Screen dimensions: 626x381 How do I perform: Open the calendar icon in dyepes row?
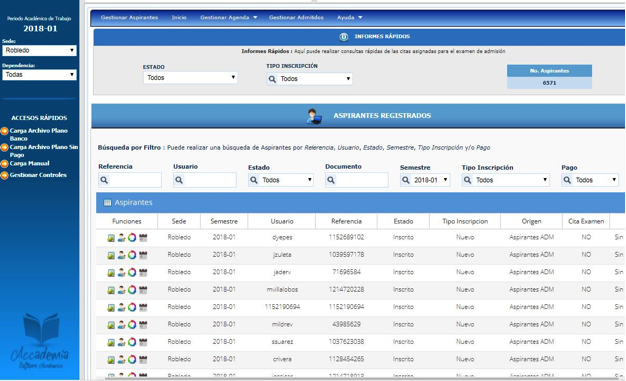point(143,238)
